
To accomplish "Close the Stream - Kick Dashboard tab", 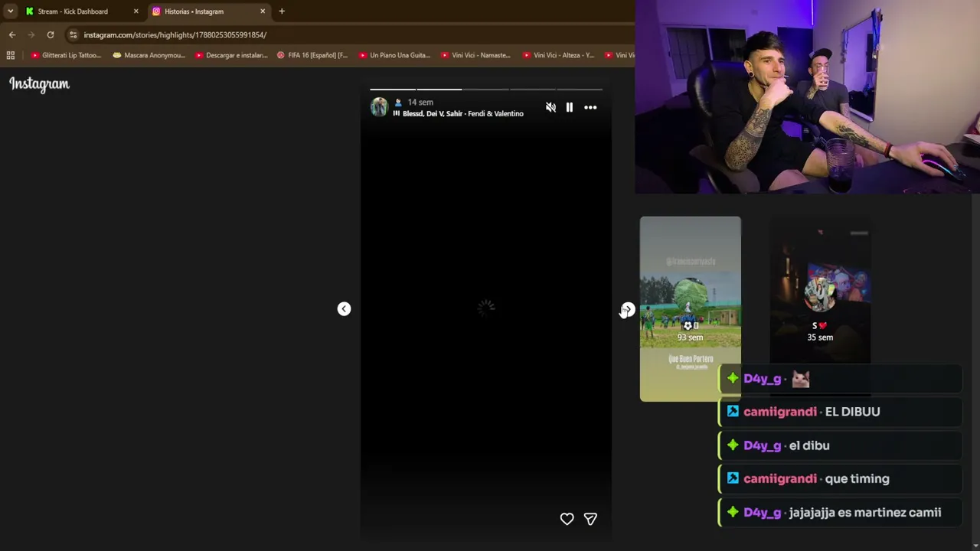I will tap(136, 11).
